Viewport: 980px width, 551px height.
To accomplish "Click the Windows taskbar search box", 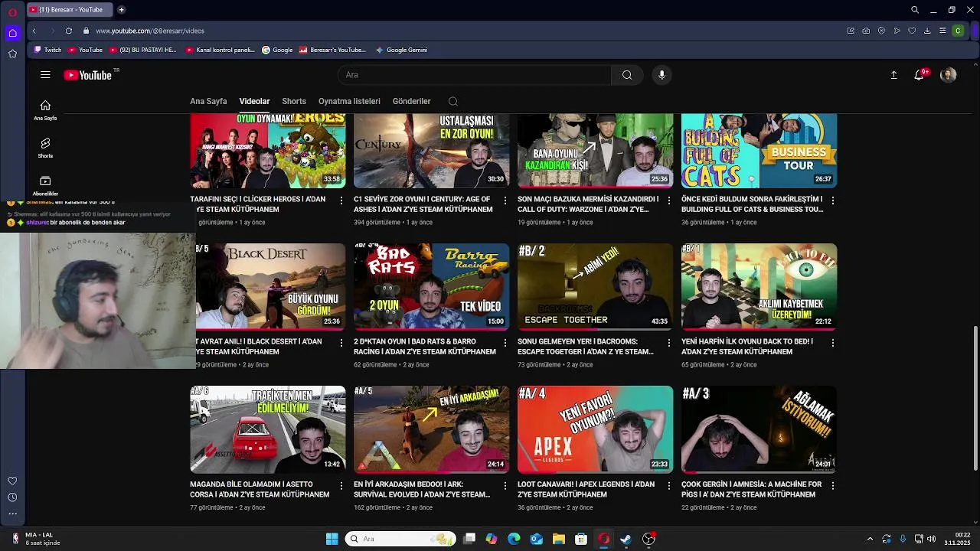I will 400,539.
